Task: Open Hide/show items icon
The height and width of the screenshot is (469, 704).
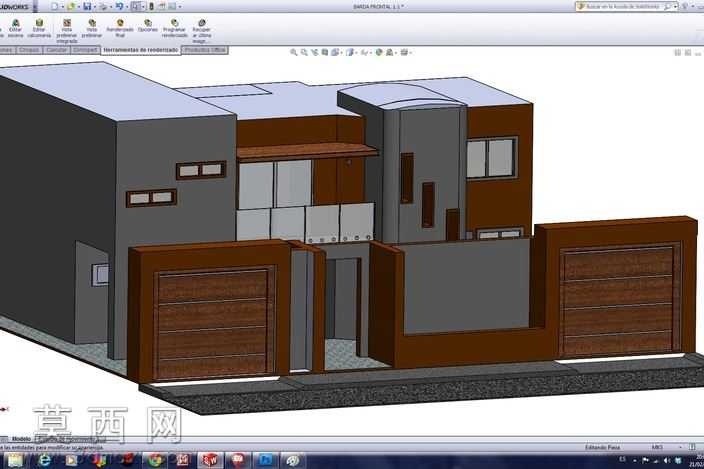Action: [365, 53]
